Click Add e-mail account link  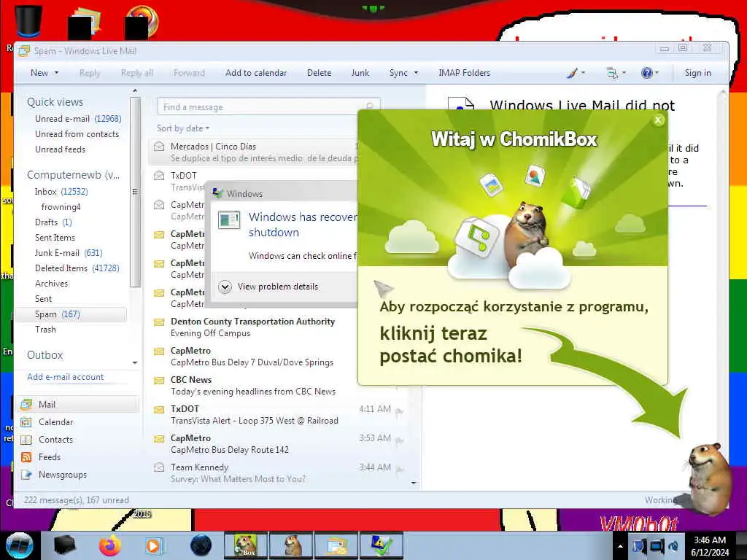pos(65,377)
